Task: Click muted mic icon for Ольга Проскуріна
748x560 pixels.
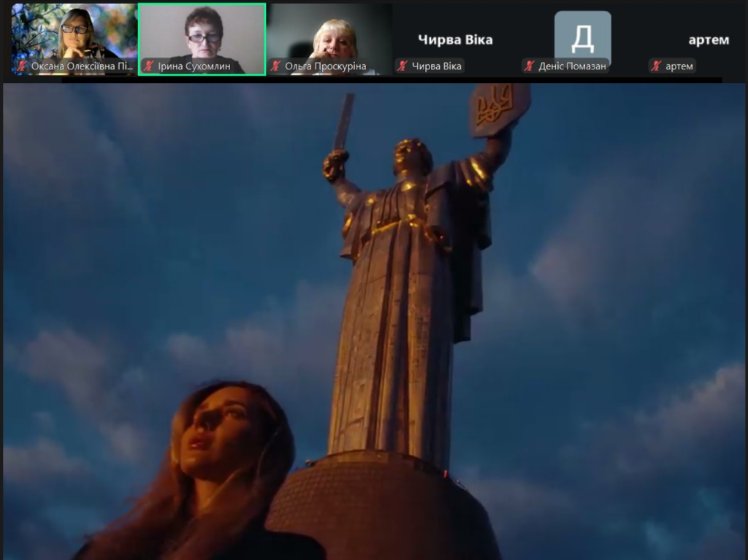Action: (275, 66)
